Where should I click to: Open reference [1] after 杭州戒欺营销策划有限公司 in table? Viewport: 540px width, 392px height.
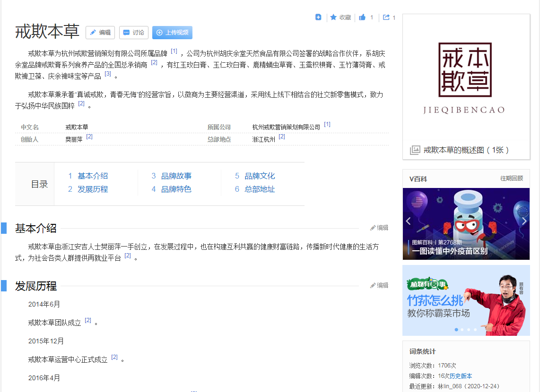tap(327, 125)
